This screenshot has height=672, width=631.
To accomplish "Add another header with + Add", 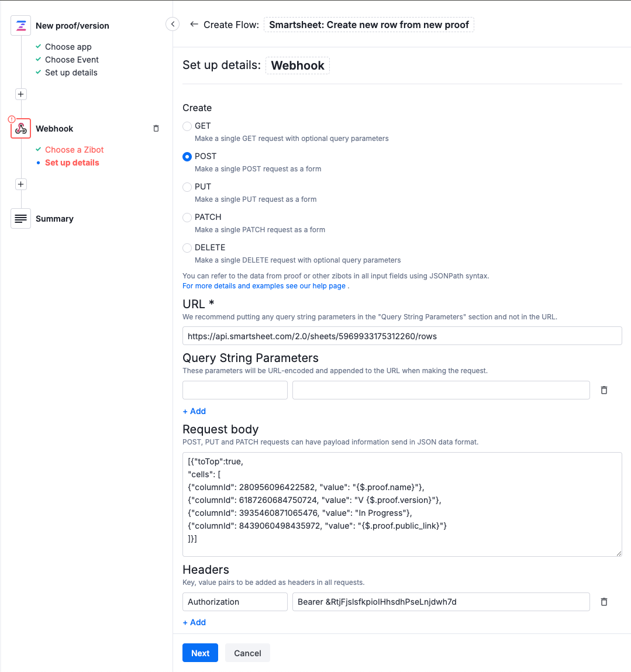I will pos(194,622).
